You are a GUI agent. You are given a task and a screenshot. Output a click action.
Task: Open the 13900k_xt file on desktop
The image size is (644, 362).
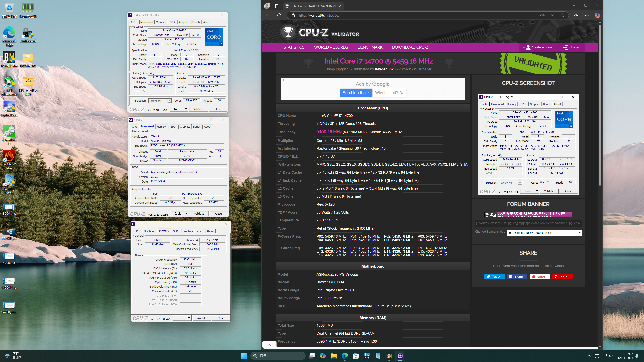(9, 209)
